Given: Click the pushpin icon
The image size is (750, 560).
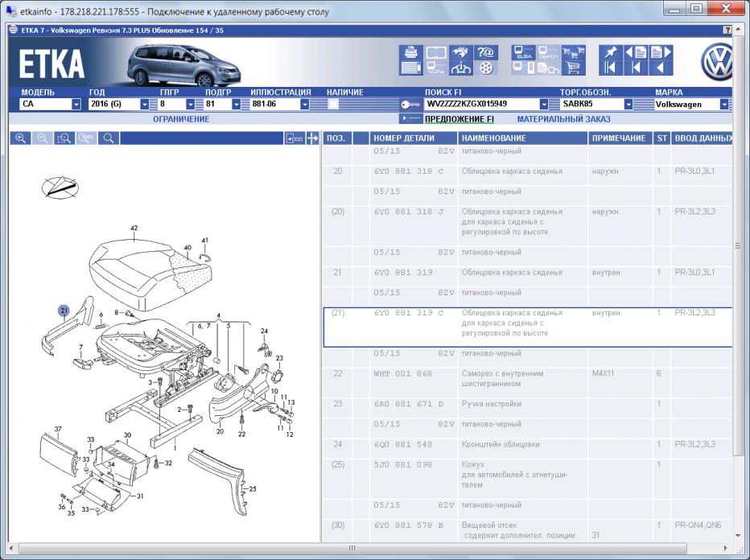Looking at the screenshot, I should coord(611,52).
